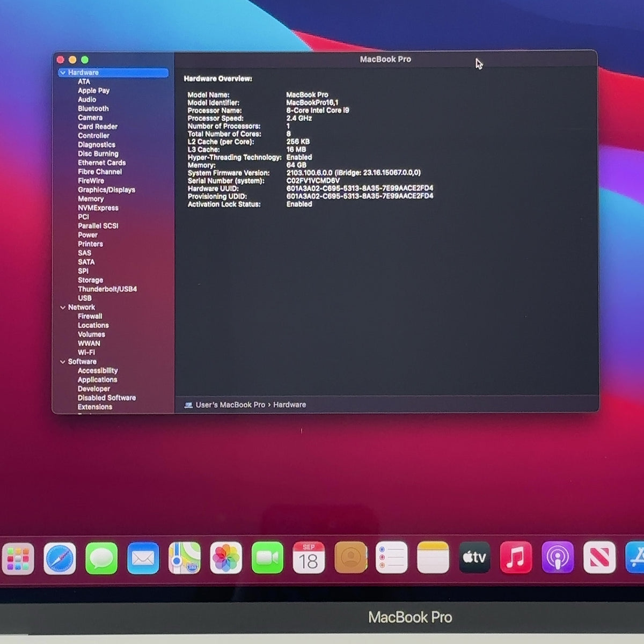Viewport: 644px width, 644px height.
Task: Launch Safari from the Dock
Action: (60, 558)
